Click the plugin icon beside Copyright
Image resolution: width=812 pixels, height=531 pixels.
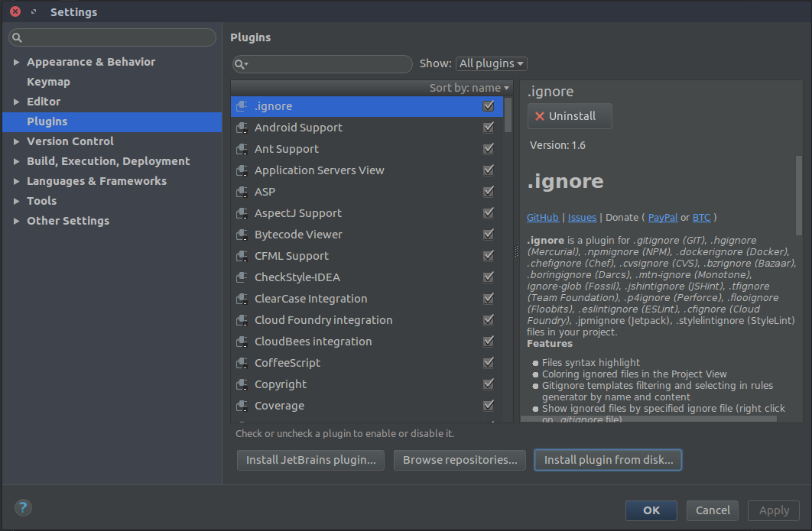pos(242,384)
